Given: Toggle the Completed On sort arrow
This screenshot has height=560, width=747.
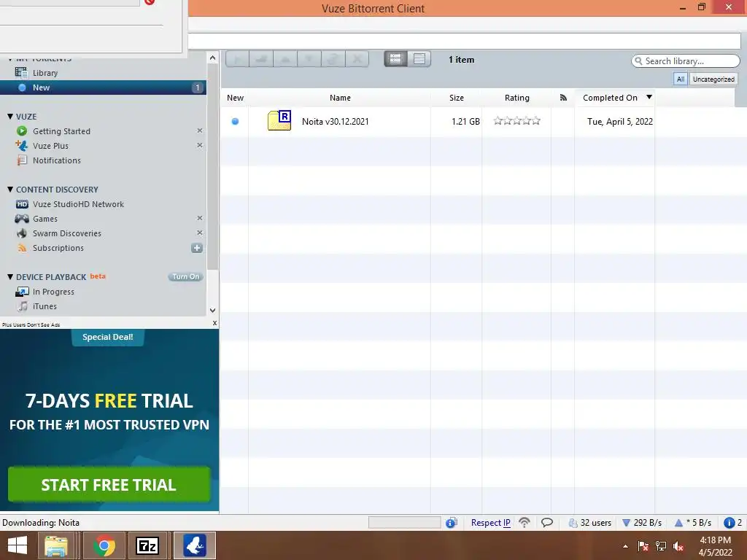Looking at the screenshot, I should pyautogui.click(x=649, y=97).
